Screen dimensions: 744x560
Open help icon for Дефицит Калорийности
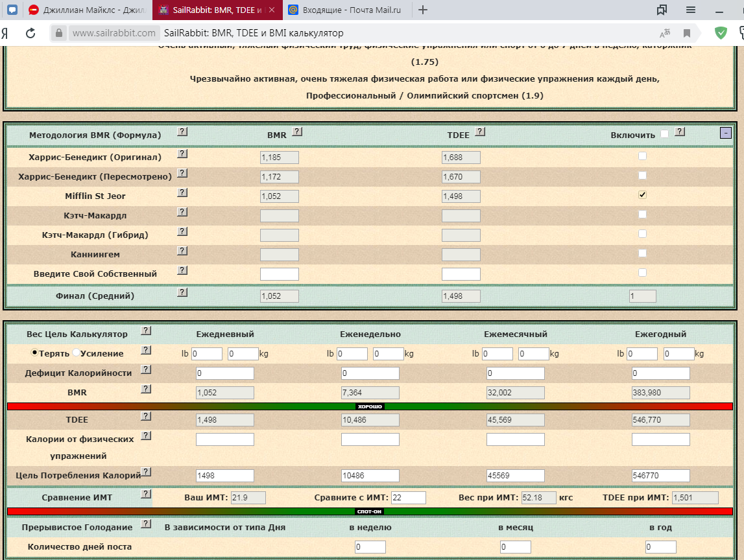146,369
